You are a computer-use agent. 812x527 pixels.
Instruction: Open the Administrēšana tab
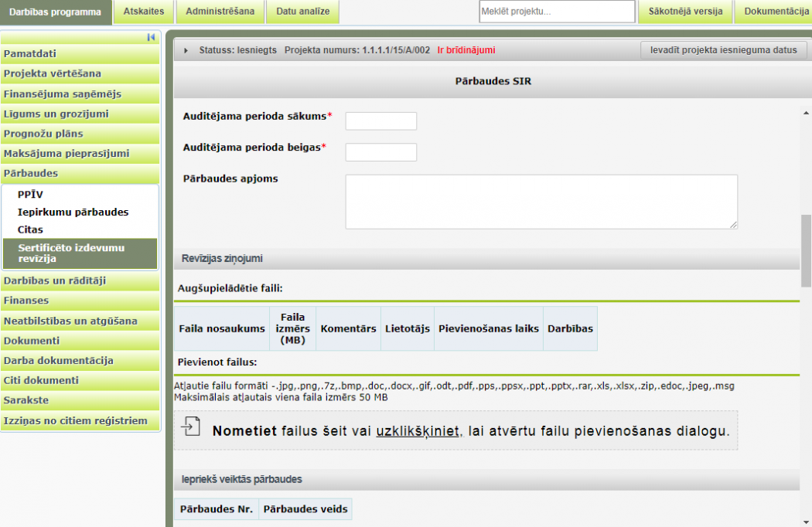(220, 12)
